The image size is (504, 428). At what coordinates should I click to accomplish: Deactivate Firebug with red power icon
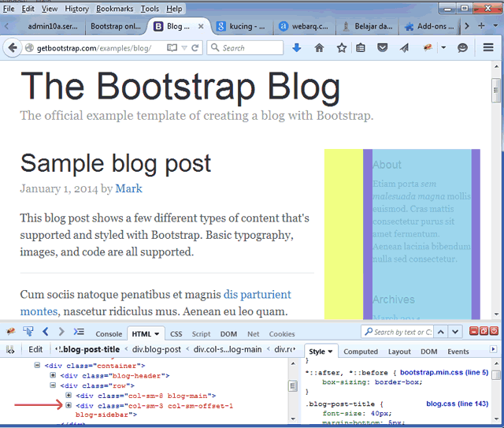tap(494, 330)
